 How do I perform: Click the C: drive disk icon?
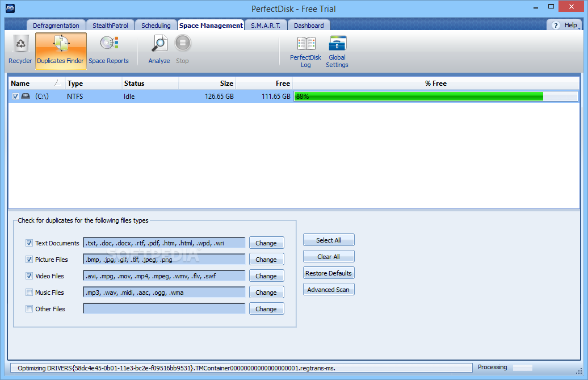(x=26, y=96)
